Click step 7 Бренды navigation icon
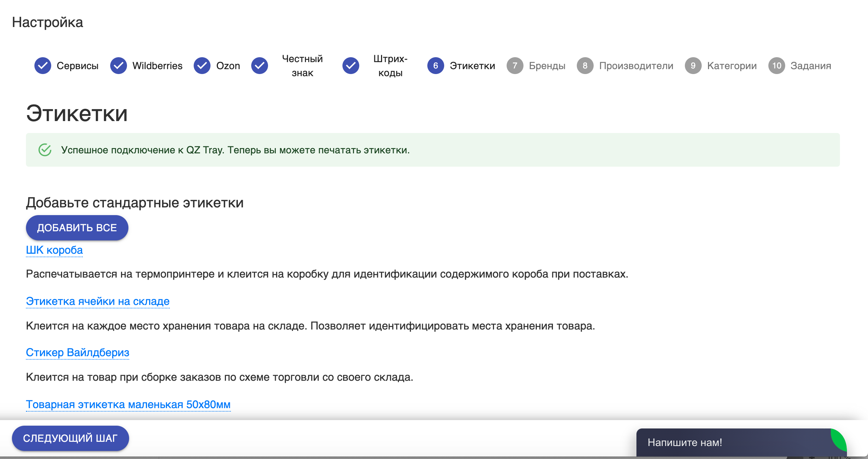 click(514, 66)
